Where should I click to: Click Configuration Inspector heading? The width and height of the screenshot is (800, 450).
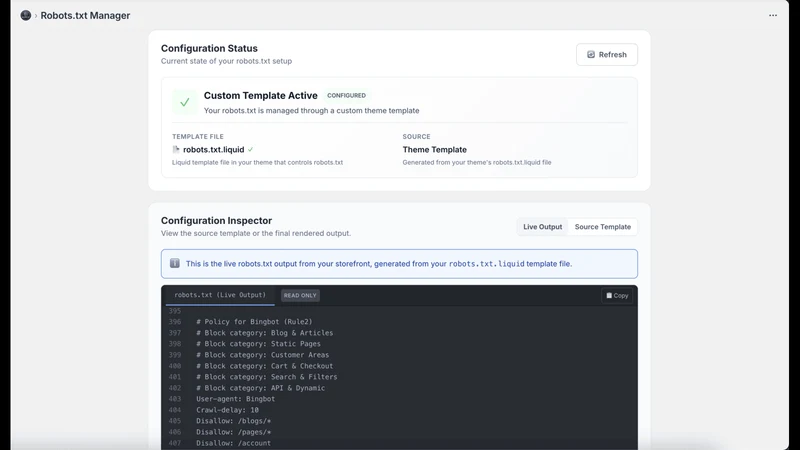pos(216,221)
